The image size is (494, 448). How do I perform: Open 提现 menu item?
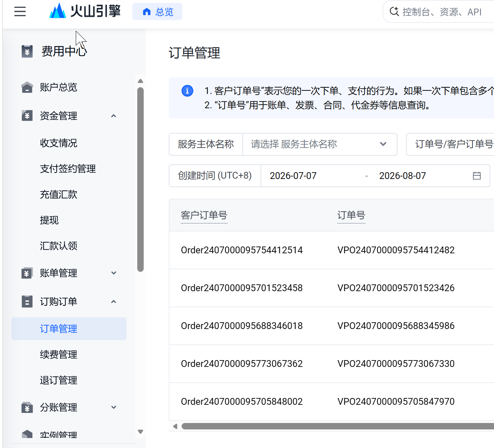49,220
